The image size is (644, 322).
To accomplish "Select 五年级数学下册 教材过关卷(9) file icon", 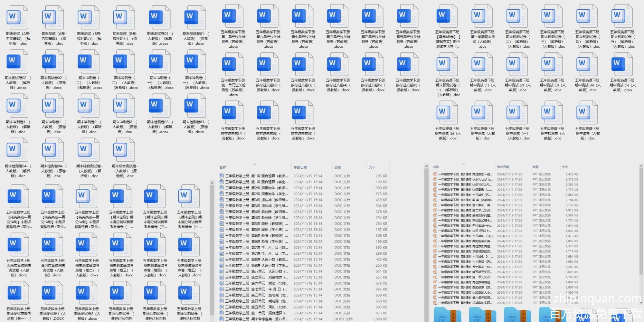I will pyautogui.click(x=302, y=112).
